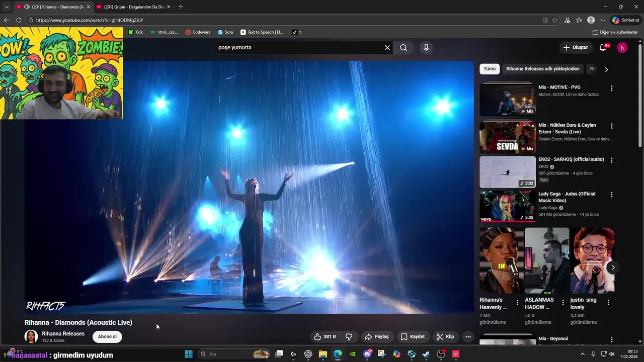Viewport: 644px width, 362px height.
Task: Open Rihanna's Heavenly short
Action: click(x=501, y=260)
